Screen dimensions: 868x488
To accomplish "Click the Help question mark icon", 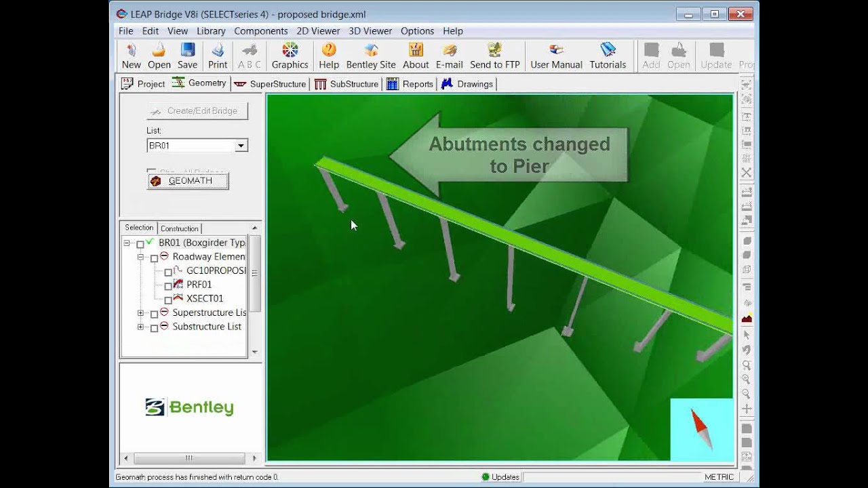I will click(329, 49).
